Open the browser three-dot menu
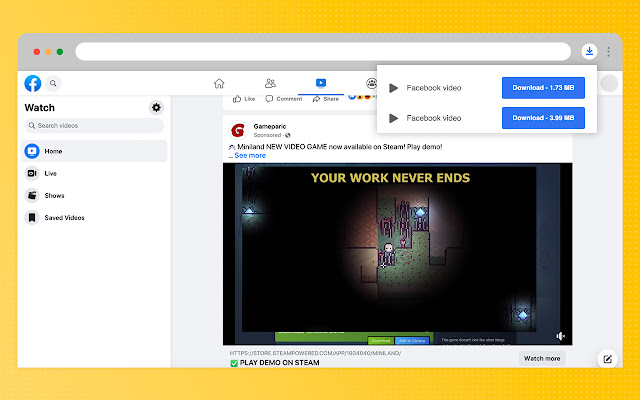The width and height of the screenshot is (640, 400). point(608,51)
